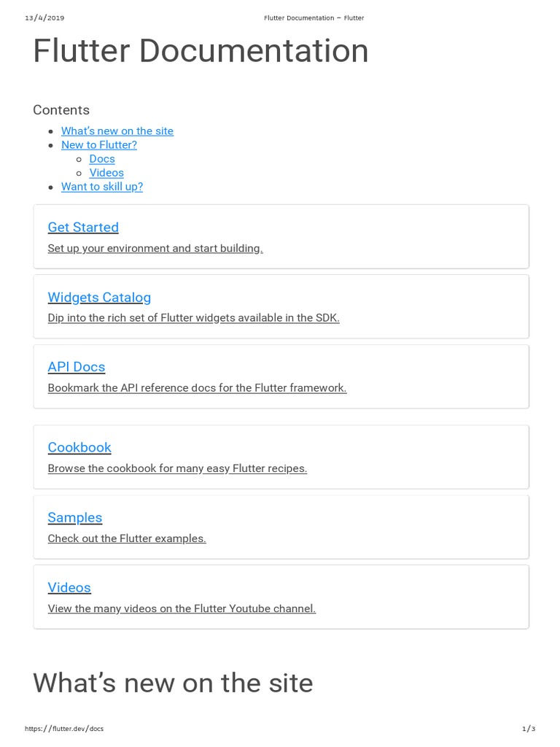Open the Widgets Catalog card title
This screenshot has width=560, height=747.
tap(99, 298)
